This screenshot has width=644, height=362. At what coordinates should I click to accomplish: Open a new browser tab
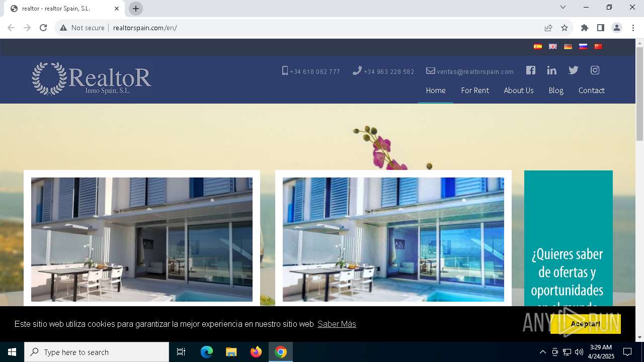(136, 9)
